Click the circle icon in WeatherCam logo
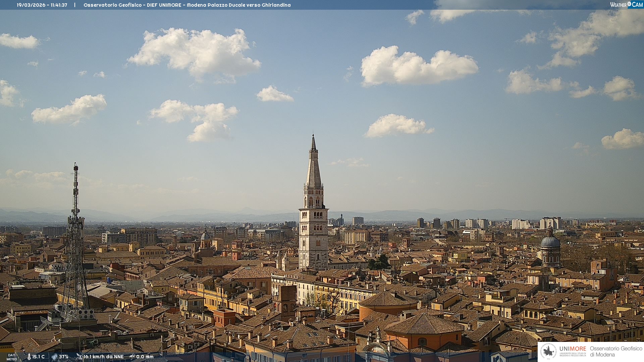 click(x=629, y=4)
